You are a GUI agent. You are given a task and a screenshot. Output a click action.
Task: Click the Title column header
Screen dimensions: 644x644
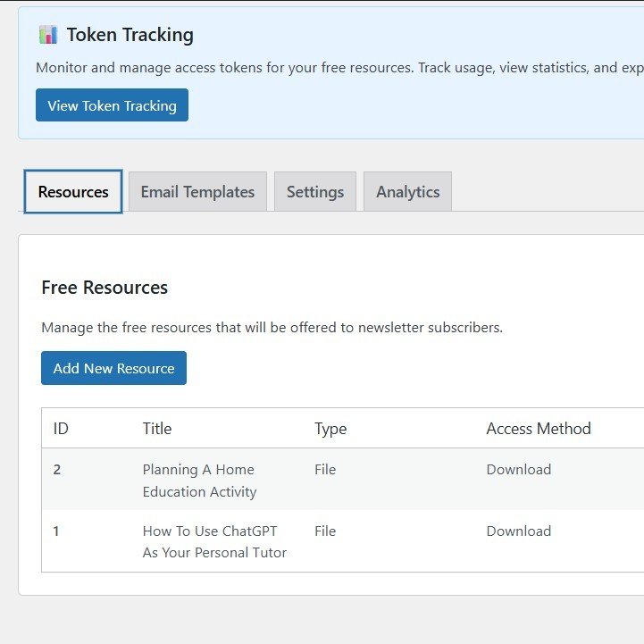tap(157, 429)
